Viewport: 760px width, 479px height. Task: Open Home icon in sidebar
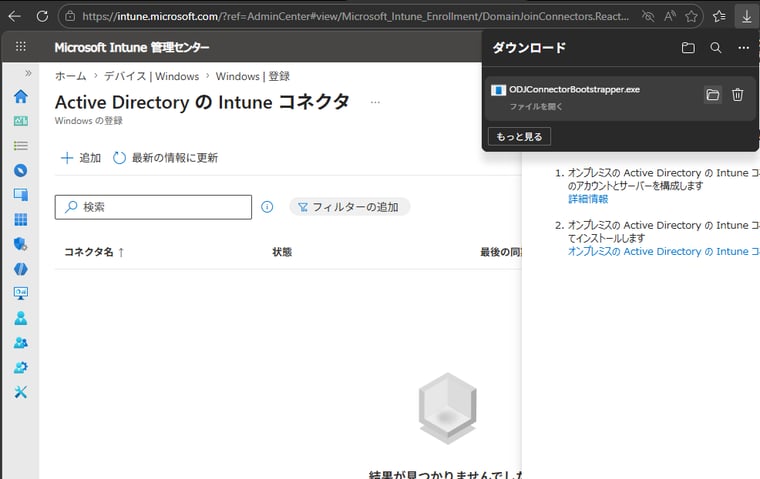click(x=21, y=96)
